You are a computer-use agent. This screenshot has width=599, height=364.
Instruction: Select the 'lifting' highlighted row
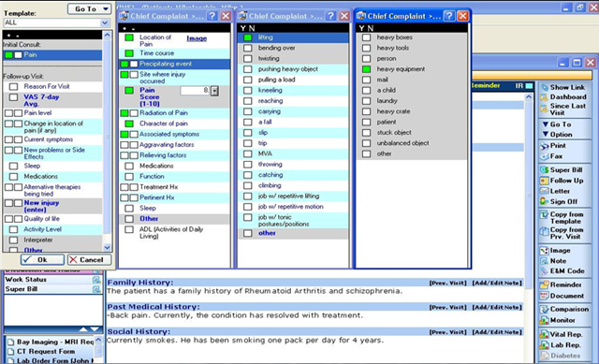point(293,37)
